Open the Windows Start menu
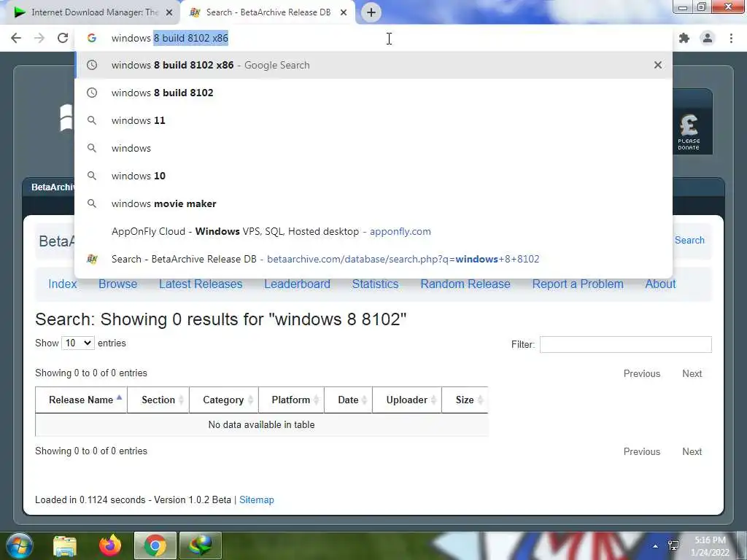The image size is (747, 560). click(x=19, y=545)
